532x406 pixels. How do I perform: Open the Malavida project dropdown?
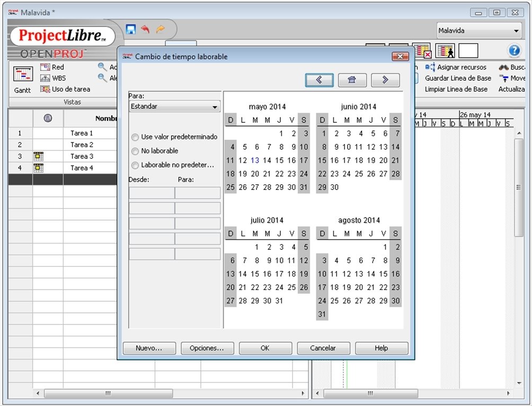point(478,31)
